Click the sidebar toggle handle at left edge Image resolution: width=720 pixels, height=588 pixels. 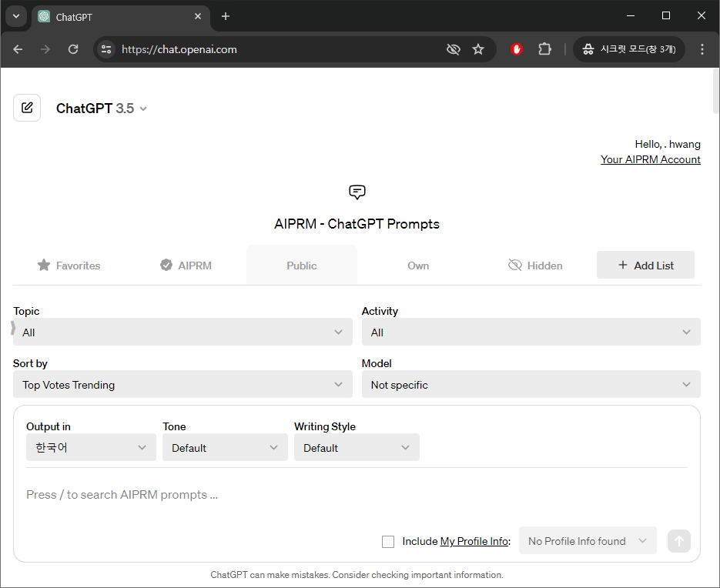point(13,328)
